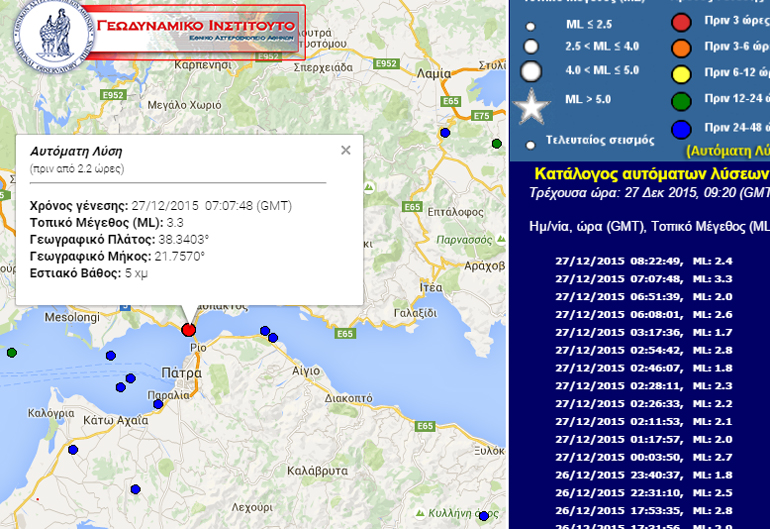Viewport: 770px width, 529px height.
Task: Click the blue earthquake marker near Λαμία
Action: 445,132
